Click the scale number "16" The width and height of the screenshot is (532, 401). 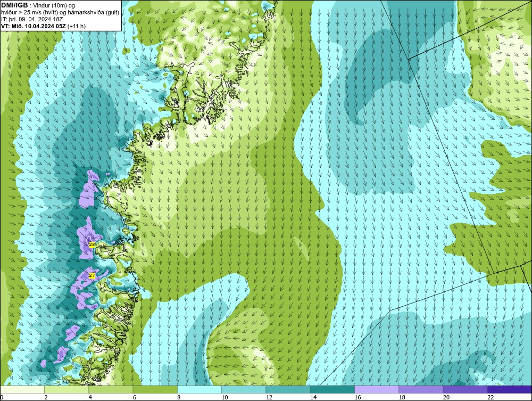click(x=358, y=397)
